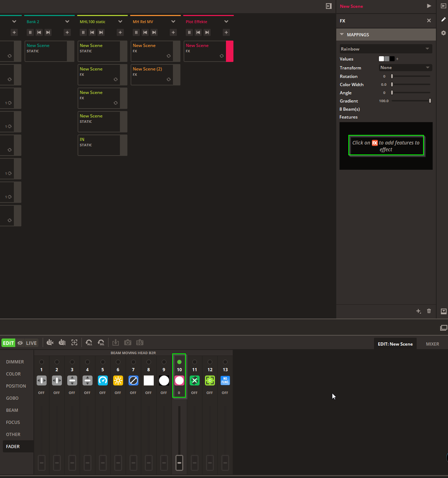
Task: Switch to LIVE mode
Action: point(31,343)
